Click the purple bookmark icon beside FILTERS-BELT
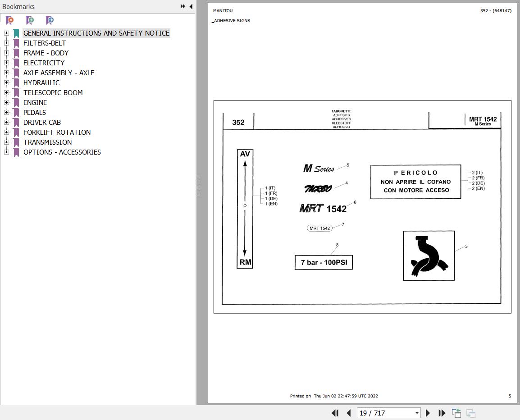The image size is (520, 420). [16, 43]
